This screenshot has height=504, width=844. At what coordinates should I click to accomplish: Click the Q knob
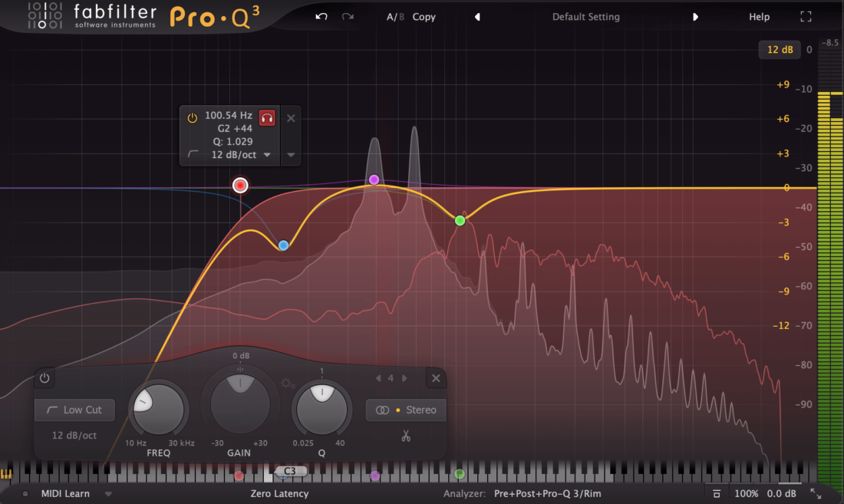[322, 410]
